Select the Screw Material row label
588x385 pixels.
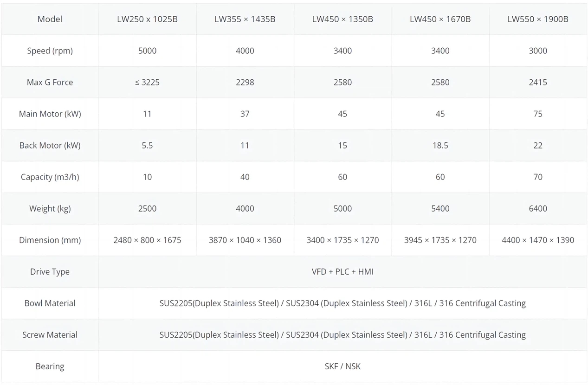click(50, 334)
